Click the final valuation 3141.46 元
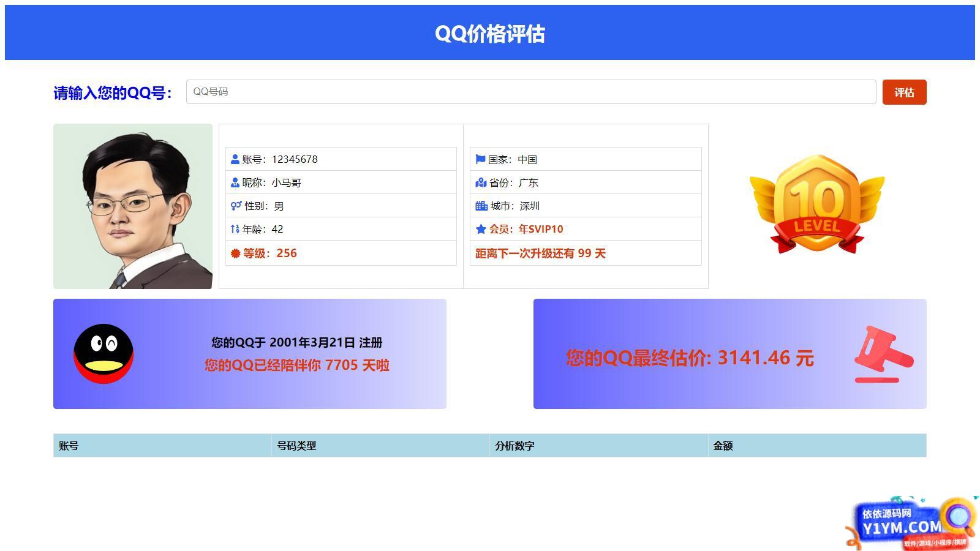The height and width of the screenshot is (551, 980). (766, 357)
